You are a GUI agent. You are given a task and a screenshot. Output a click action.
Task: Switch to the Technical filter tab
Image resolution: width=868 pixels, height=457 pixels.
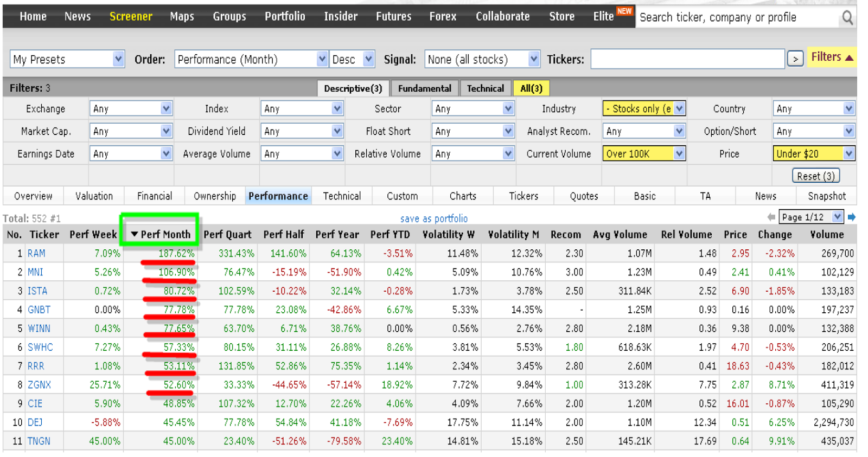pos(486,88)
